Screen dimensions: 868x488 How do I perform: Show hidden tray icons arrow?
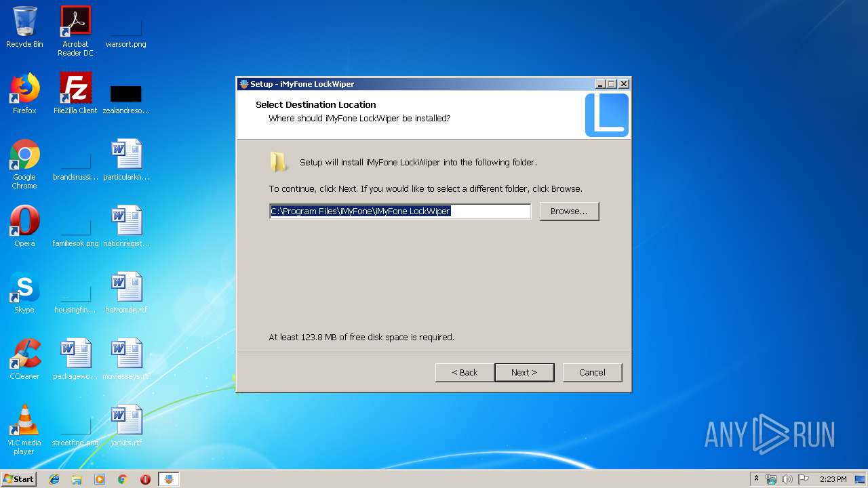pyautogui.click(x=756, y=479)
